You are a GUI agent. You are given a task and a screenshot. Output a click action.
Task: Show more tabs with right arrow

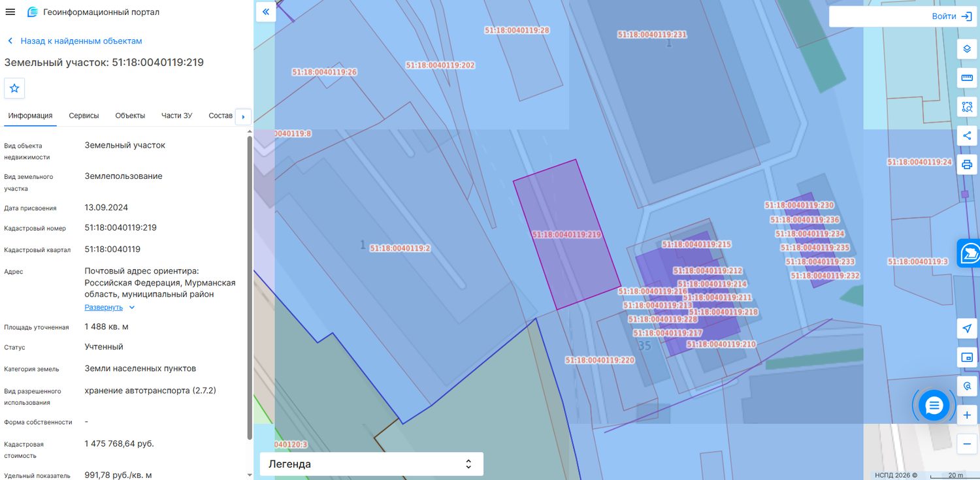click(x=243, y=117)
